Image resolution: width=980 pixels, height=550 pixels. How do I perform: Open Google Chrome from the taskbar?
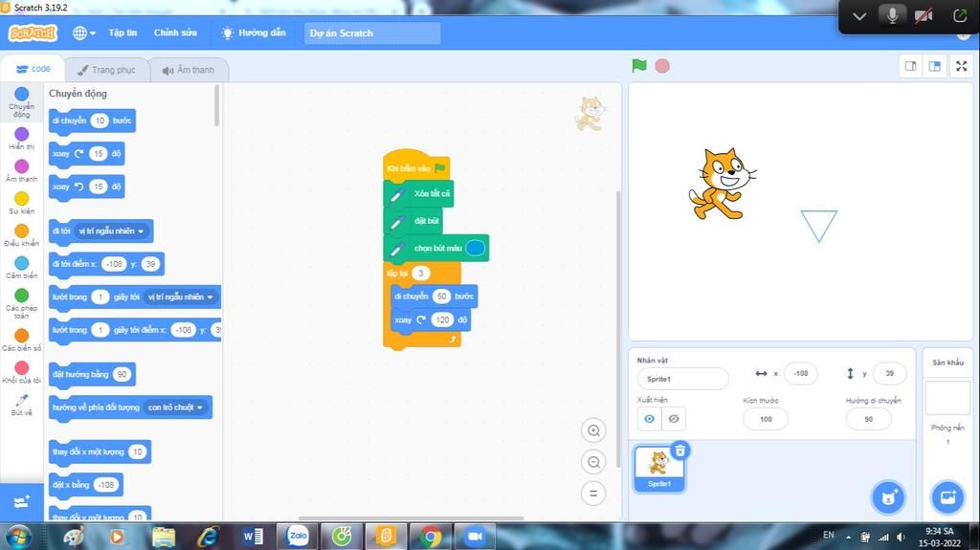click(430, 537)
